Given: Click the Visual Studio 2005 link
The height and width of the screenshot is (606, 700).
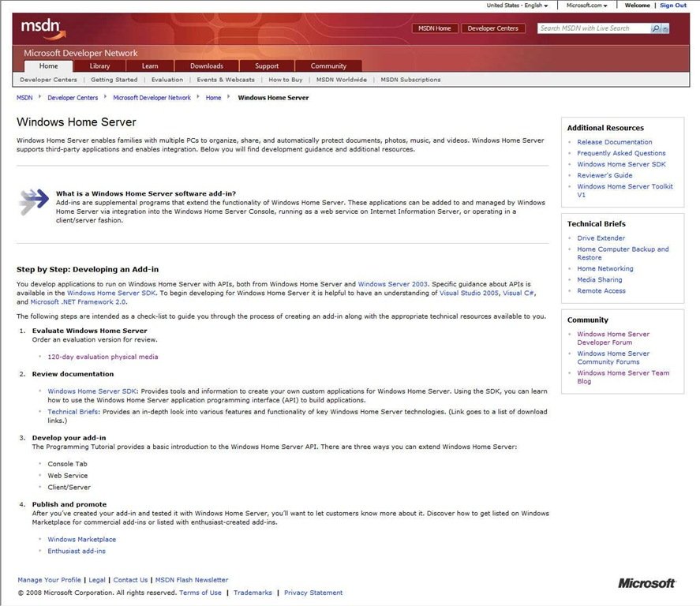Looking at the screenshot, I should point(470,294).
